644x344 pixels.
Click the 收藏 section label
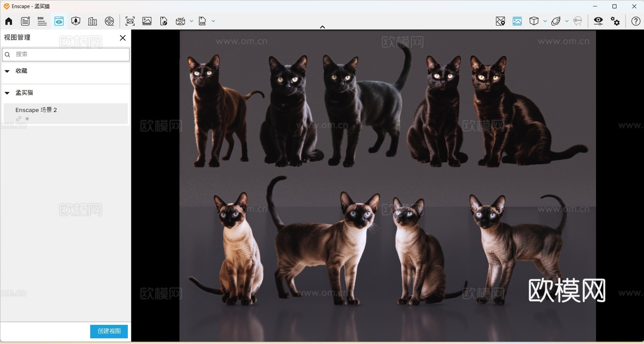[x=21, y=71]
